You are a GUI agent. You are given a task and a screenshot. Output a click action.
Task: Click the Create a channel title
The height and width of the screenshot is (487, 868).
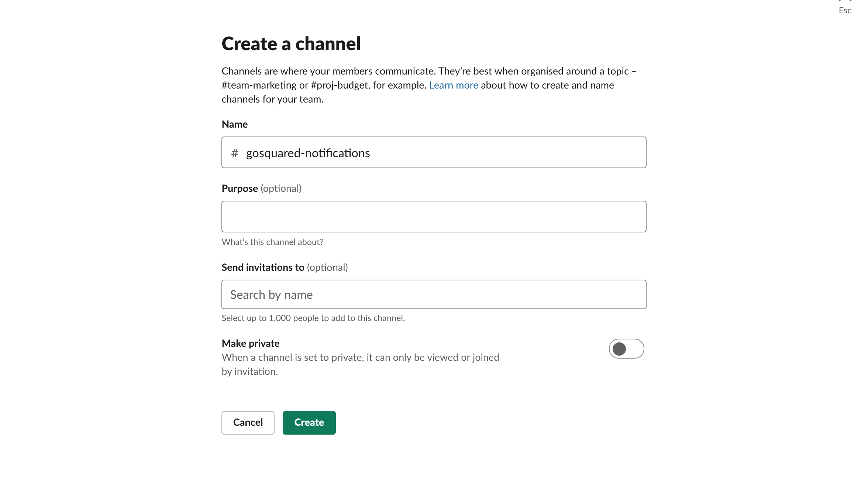(291, 44)
